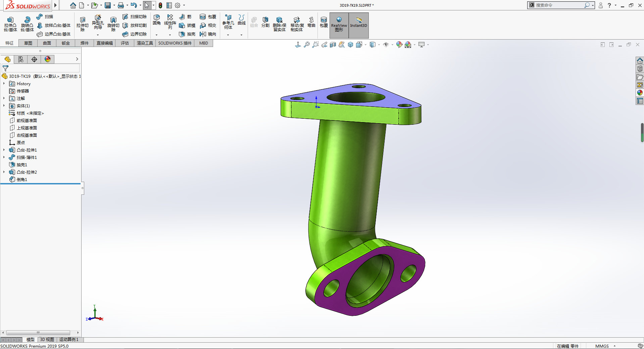Viewport: 644px width, 349px height.
Task: Open the Curves (曲线) tool
Action: (242, 20)
